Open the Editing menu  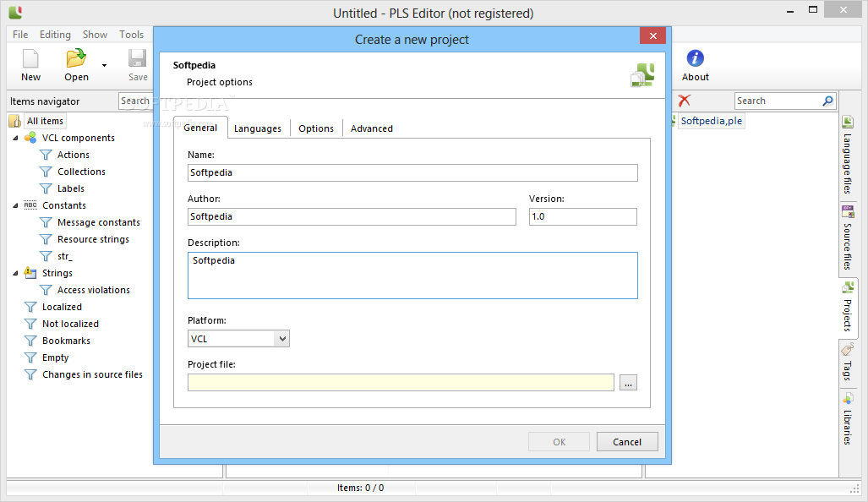coord(55,35)
